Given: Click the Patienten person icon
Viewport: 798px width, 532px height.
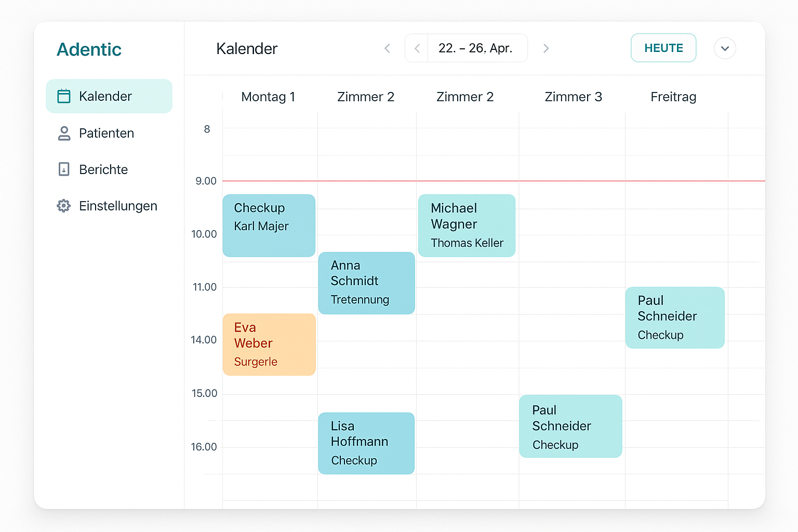Looking at the screenshot, I should pos(64,134).
